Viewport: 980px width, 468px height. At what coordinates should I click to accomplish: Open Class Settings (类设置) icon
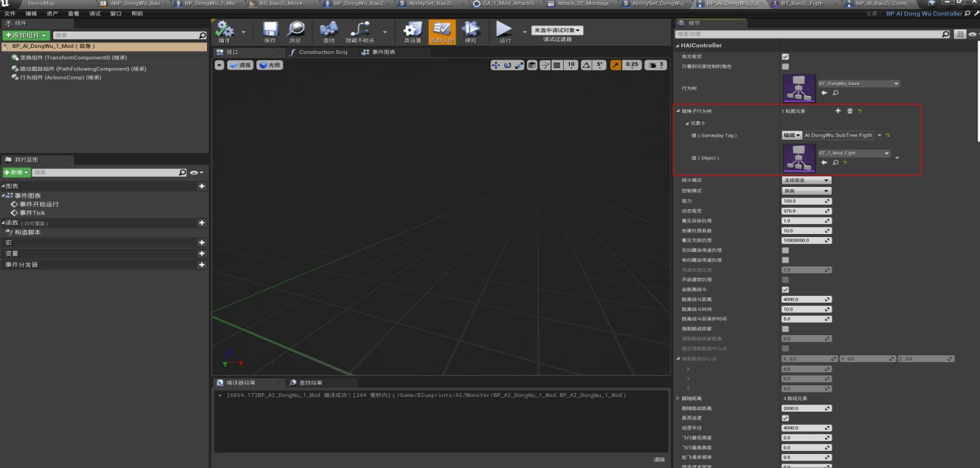pyautogui.click(x=413, y=30)
